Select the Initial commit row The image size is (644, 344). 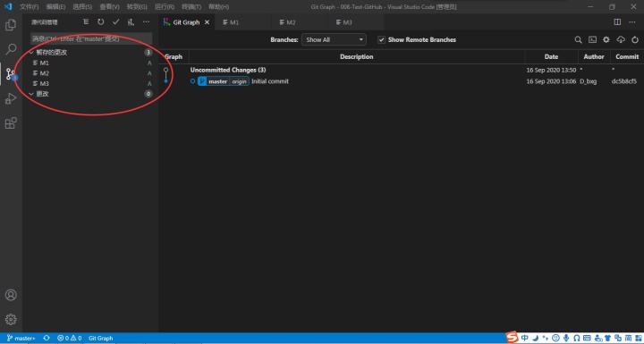(x=401, y=81)
